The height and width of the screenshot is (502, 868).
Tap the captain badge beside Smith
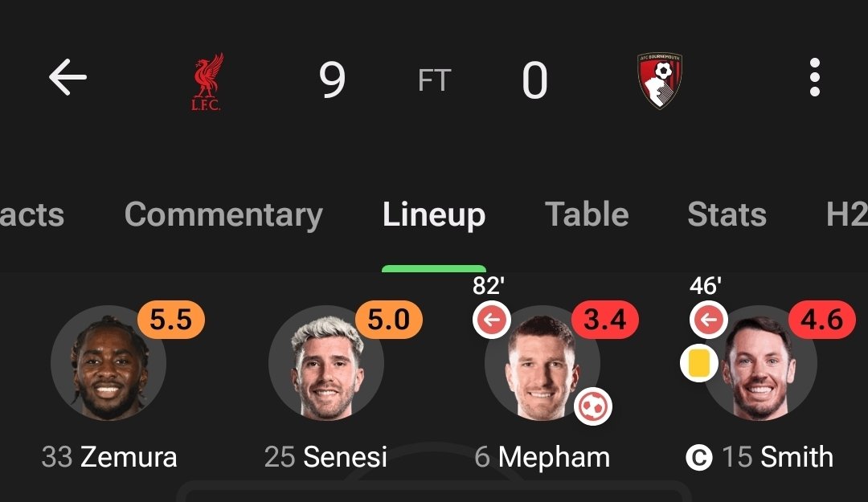click(698, 458)
